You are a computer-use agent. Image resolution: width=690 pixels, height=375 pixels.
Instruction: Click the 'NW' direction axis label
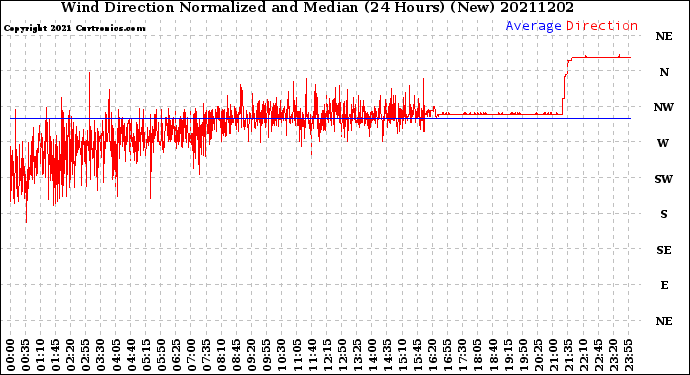[x=664, y=107]
